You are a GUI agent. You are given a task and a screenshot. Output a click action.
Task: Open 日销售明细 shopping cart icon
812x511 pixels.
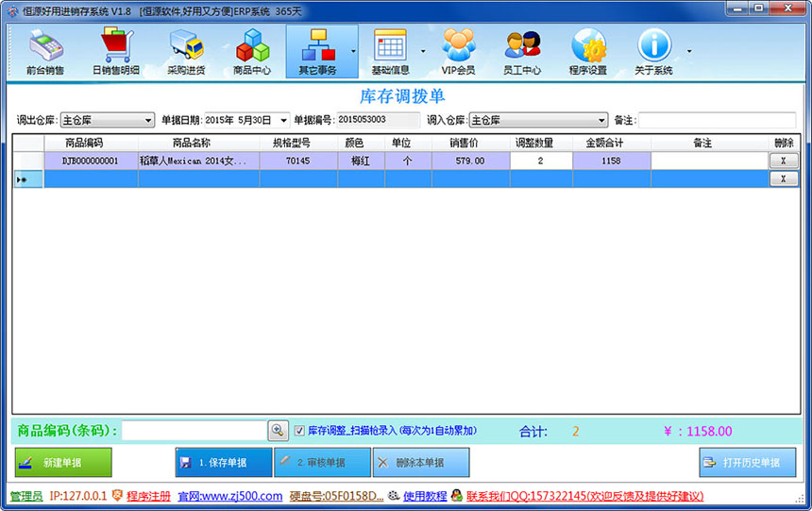(x=115, y=51)
